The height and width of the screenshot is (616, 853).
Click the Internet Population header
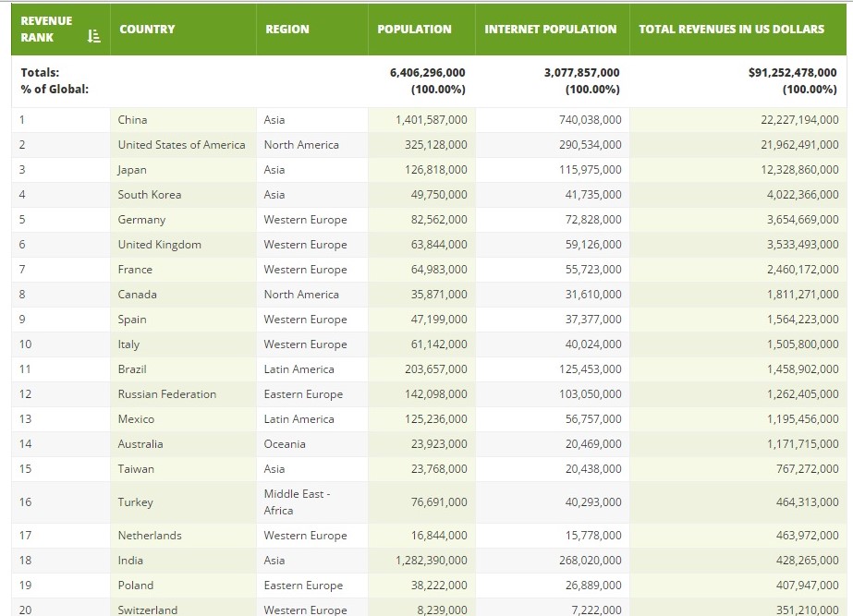550,29
